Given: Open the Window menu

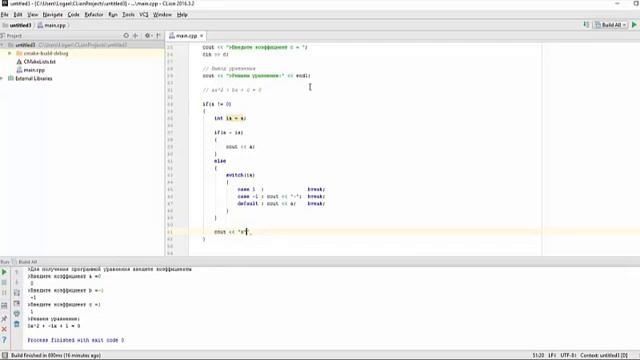Looking at the screenshot, I should (x=162, y=15).
